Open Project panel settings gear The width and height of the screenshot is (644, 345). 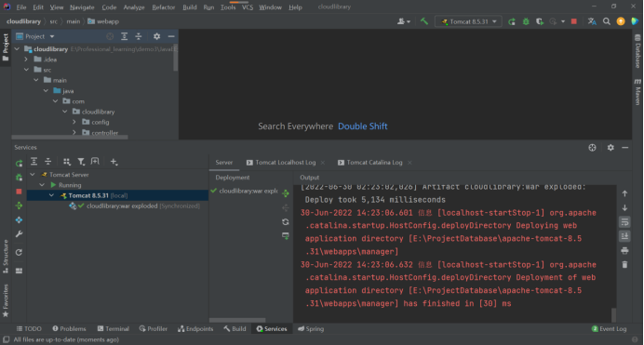[156, 36]
